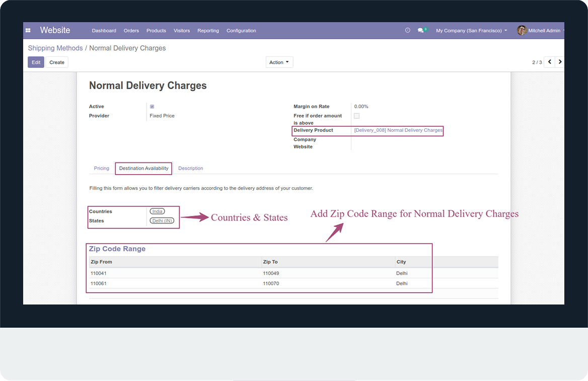Go to previous record arrow
Image resolution: width=588 pixels, height=381 pixels.
pyautogui.click(x=549, y=62)
